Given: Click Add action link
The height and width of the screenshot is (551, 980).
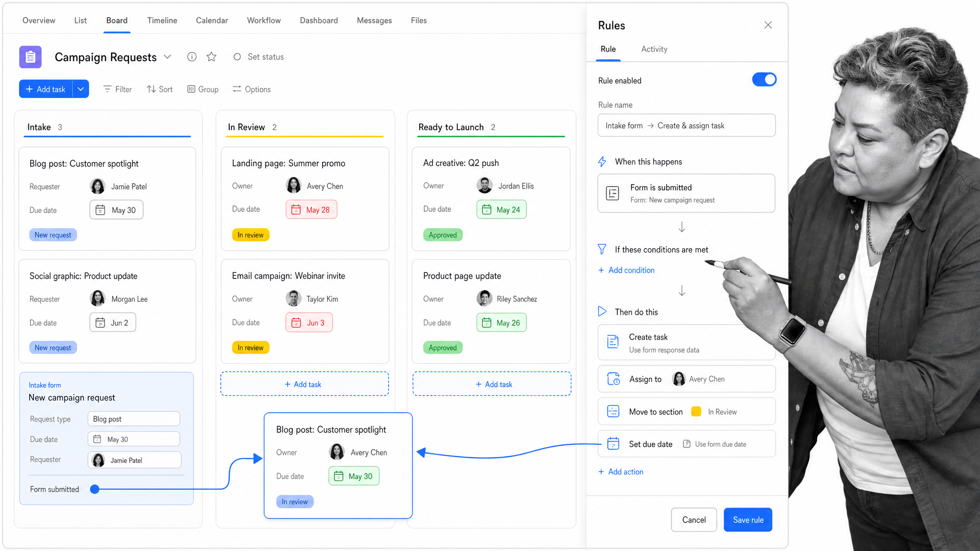Looking at the screenshot, I should 621,472.
